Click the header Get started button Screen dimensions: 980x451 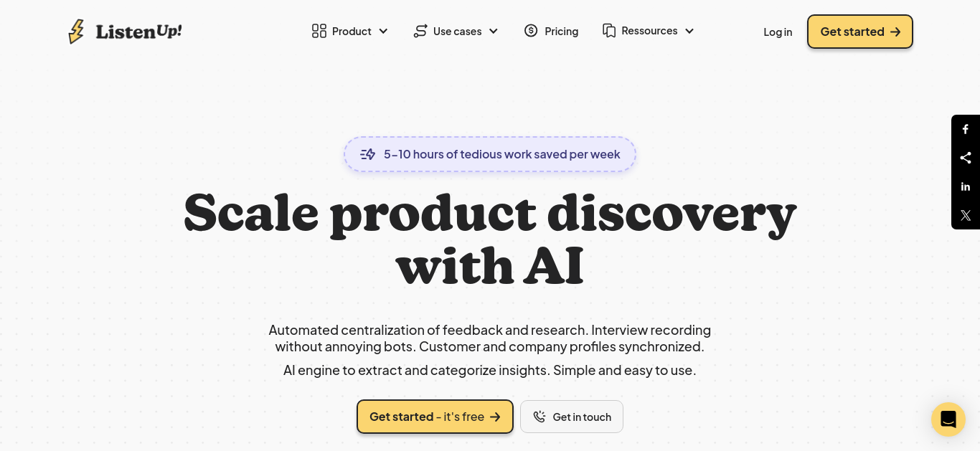click(x=860, y=32)
